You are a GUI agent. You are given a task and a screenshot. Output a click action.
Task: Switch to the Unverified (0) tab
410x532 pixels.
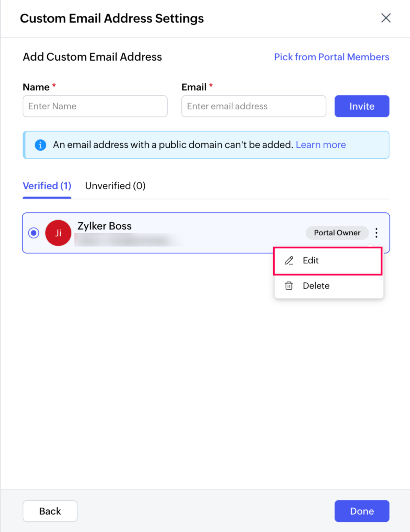tap(115, 186)
